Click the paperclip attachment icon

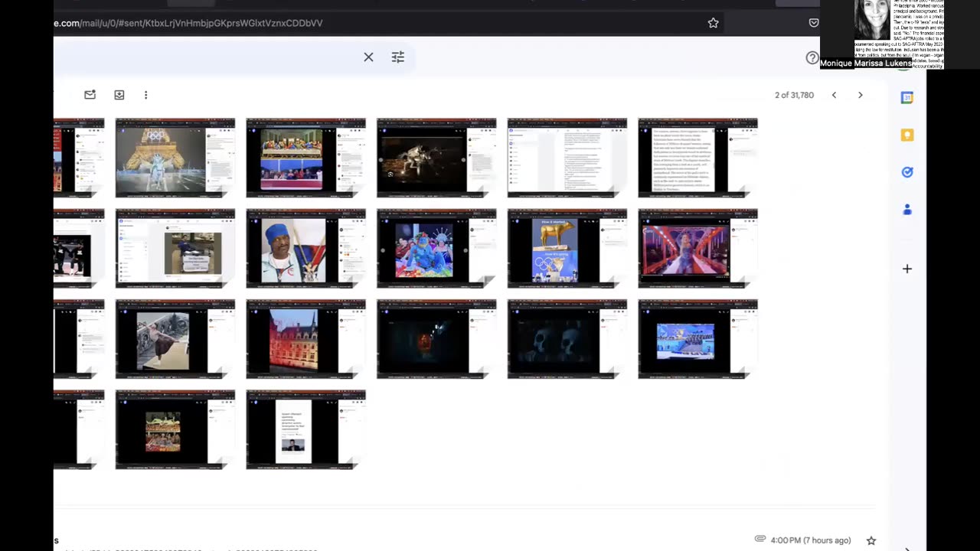760,539
